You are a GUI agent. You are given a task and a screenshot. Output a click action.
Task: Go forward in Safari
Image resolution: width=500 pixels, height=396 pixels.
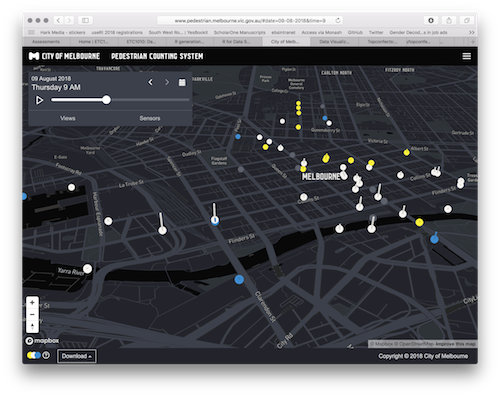click(69, 20)
